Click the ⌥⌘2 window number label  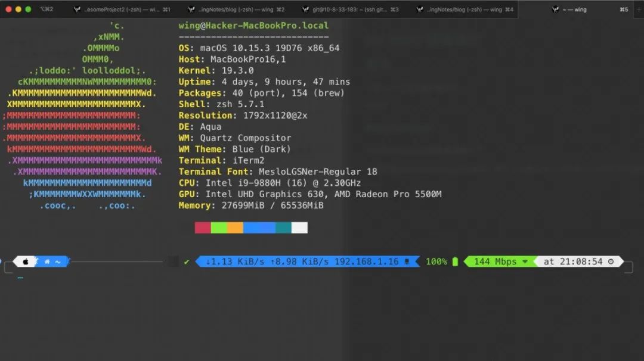pos(47,9)
